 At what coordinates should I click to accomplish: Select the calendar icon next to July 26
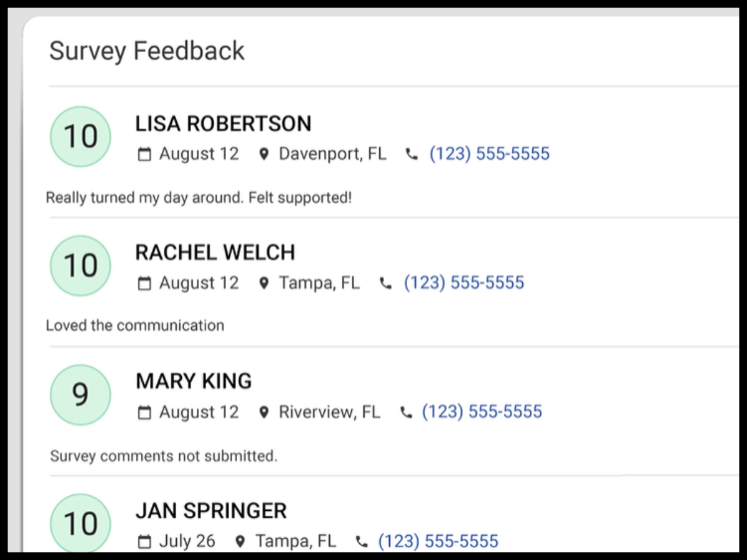pos(144,540)
